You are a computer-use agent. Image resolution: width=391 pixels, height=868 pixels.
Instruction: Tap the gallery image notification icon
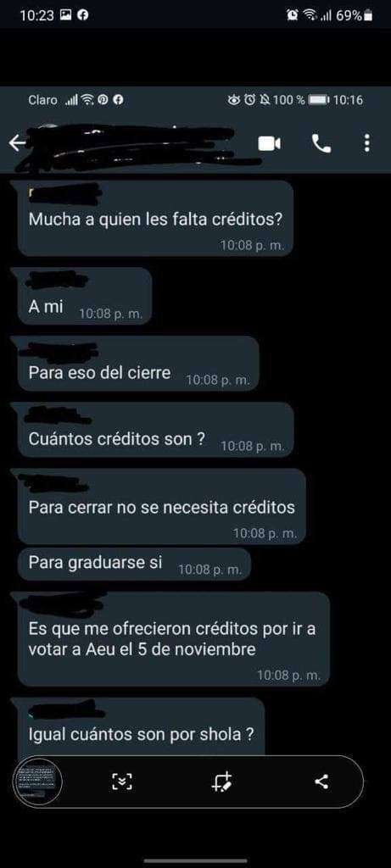[64, 16]
